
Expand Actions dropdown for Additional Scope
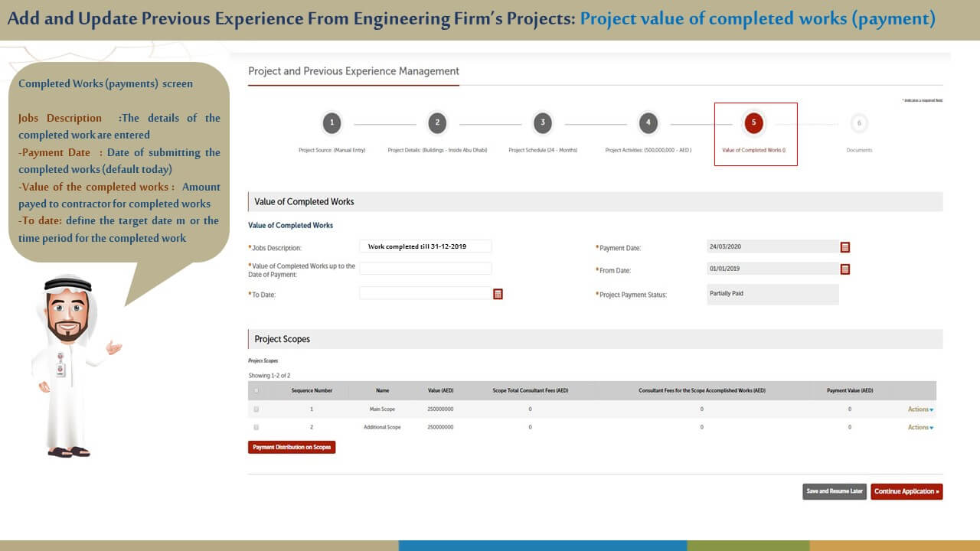pos(920,427)
